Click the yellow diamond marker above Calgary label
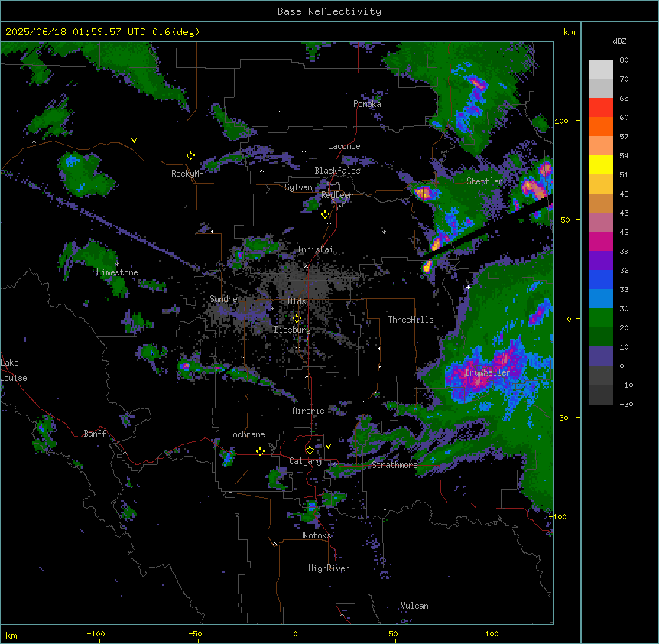659x644 pixels. click(310, 450)
